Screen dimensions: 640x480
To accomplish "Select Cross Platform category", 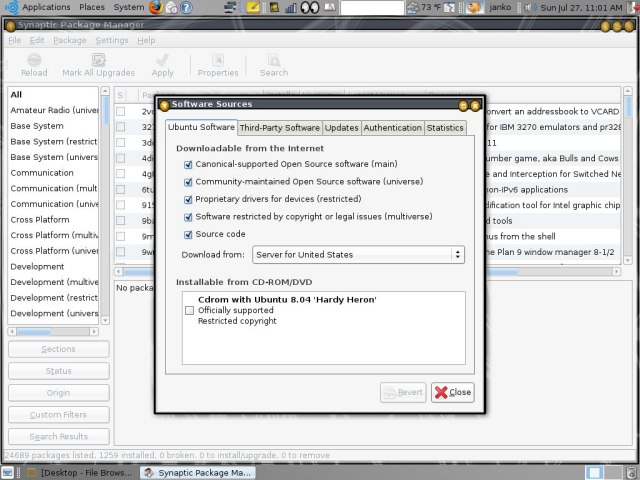I will [53, 220].
